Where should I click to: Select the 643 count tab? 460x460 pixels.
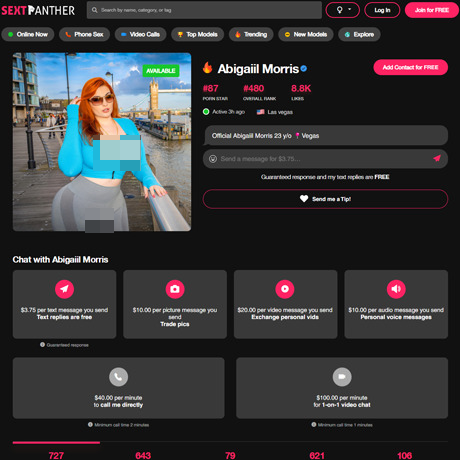[x=143, y=455]
